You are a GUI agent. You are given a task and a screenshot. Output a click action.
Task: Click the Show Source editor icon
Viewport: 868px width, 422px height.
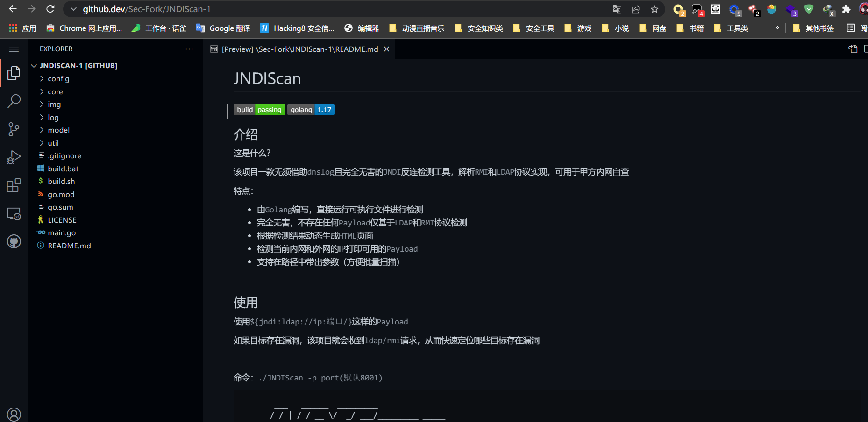tap(853, 49)
